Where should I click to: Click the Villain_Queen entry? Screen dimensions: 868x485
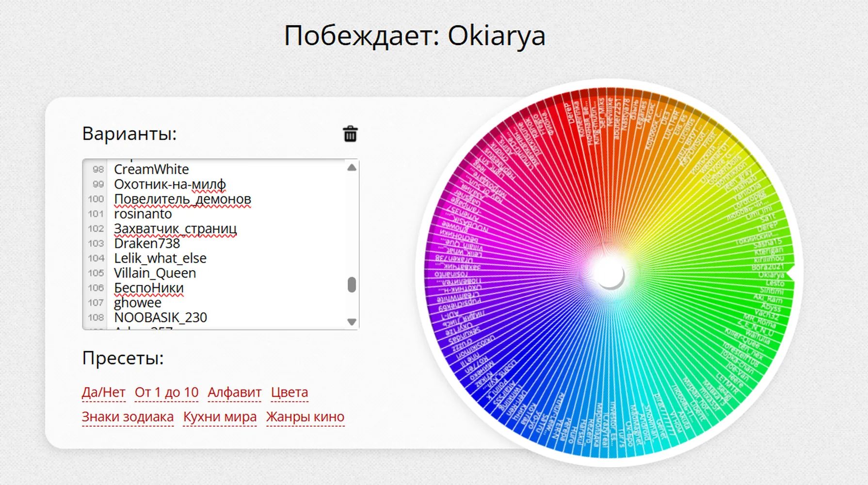(x=155, y=273)
